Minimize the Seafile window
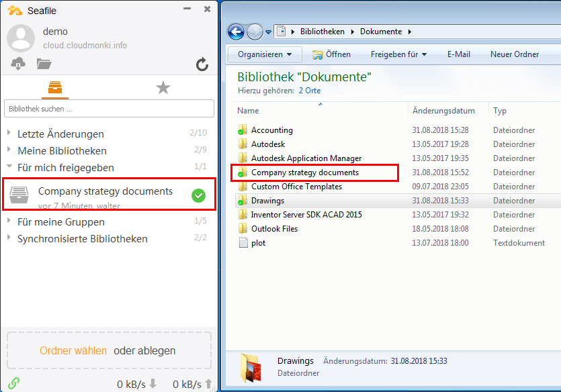This screenshot has height=392, width=561. pos(187,9)
